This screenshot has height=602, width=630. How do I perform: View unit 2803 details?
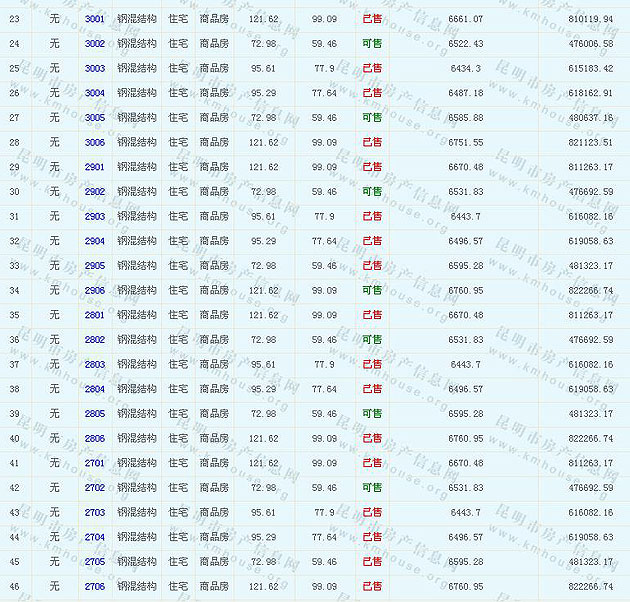95,364
